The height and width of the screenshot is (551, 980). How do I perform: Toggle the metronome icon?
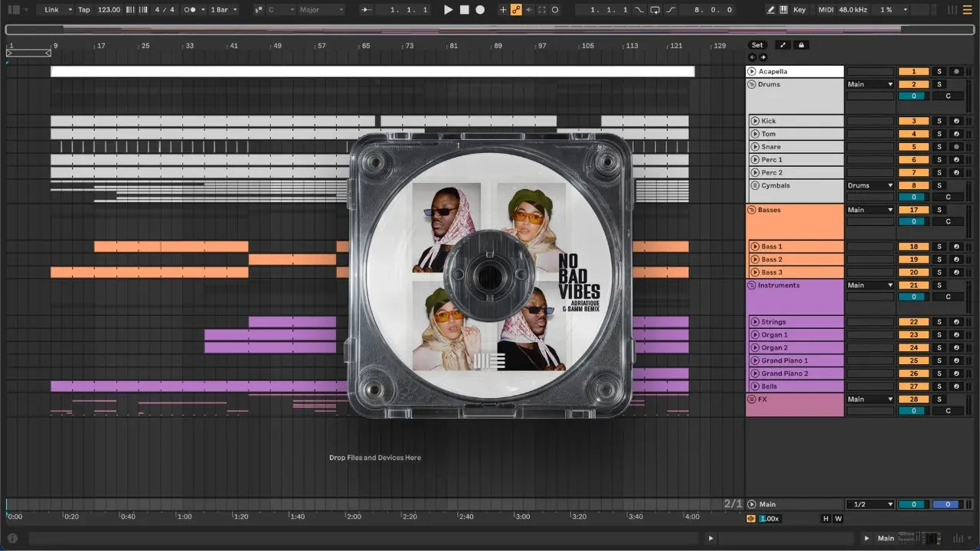pyautogui.click(x=191, y=10)
